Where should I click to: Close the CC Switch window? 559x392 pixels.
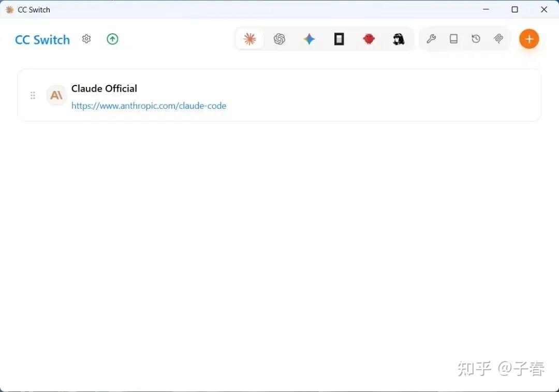click(544, 9)
